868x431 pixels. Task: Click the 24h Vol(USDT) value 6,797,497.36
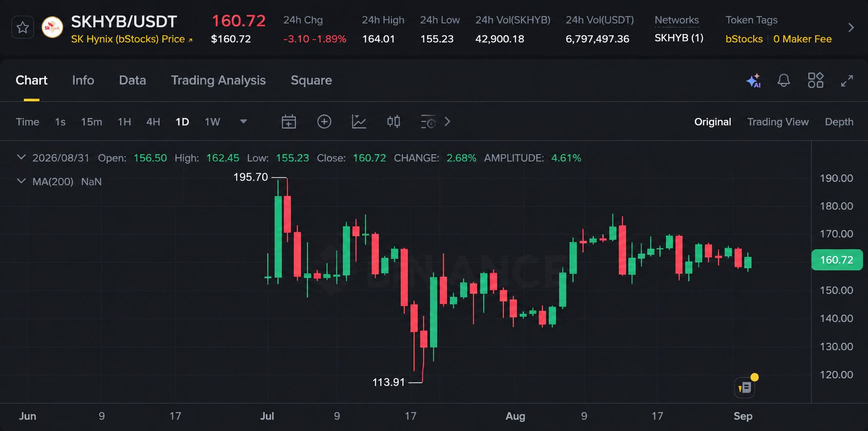tap(597, 39)
